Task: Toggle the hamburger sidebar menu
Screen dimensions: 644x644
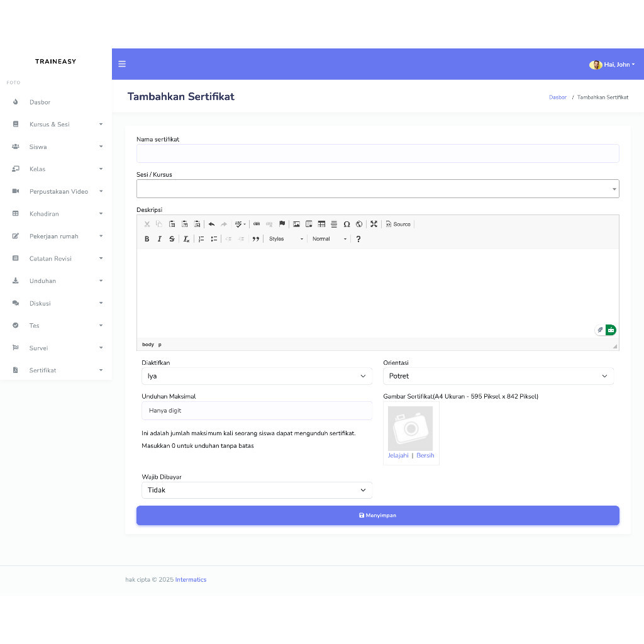Action: (x=122, y=64)
